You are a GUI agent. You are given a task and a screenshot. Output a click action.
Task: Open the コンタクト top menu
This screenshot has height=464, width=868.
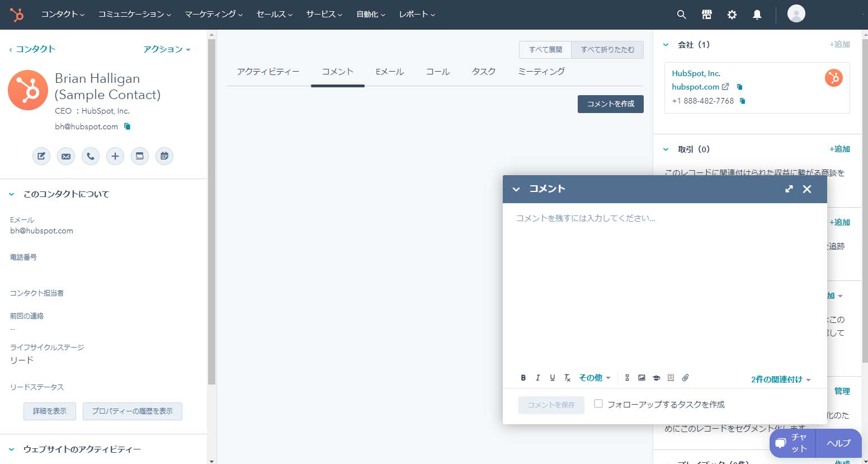63,15
